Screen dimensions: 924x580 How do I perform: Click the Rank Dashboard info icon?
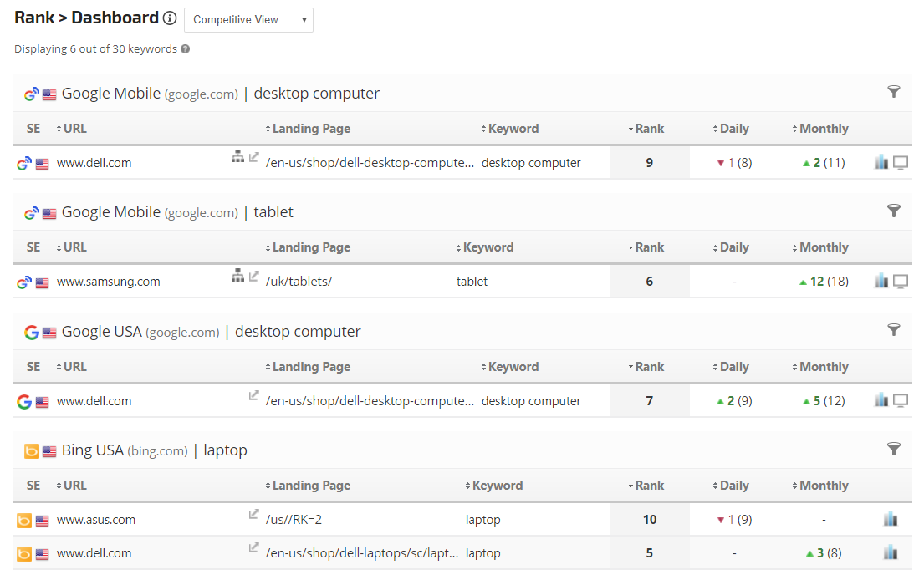tap(170, 18)
